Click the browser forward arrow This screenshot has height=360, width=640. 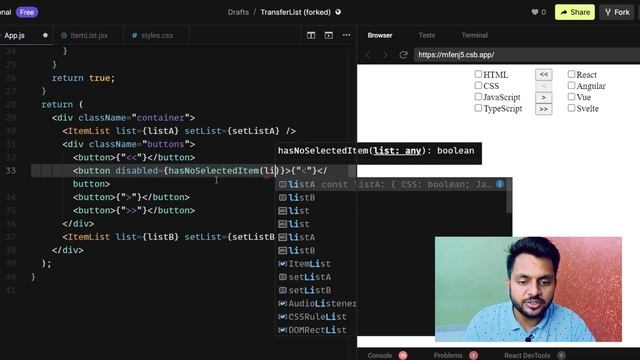(x=384, y=55)
